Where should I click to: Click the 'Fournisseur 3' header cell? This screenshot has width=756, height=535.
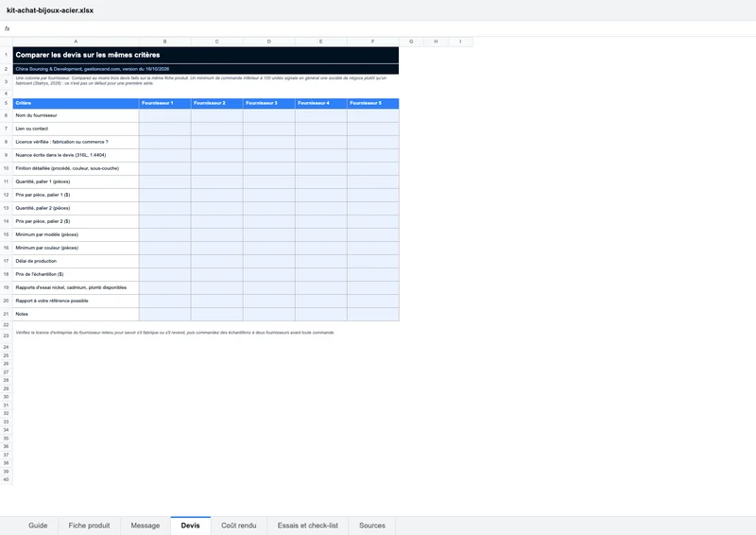click(x=269, y=103)
